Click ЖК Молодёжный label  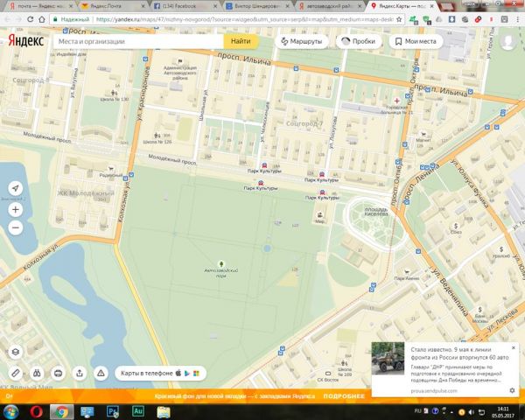pos(86,193)
